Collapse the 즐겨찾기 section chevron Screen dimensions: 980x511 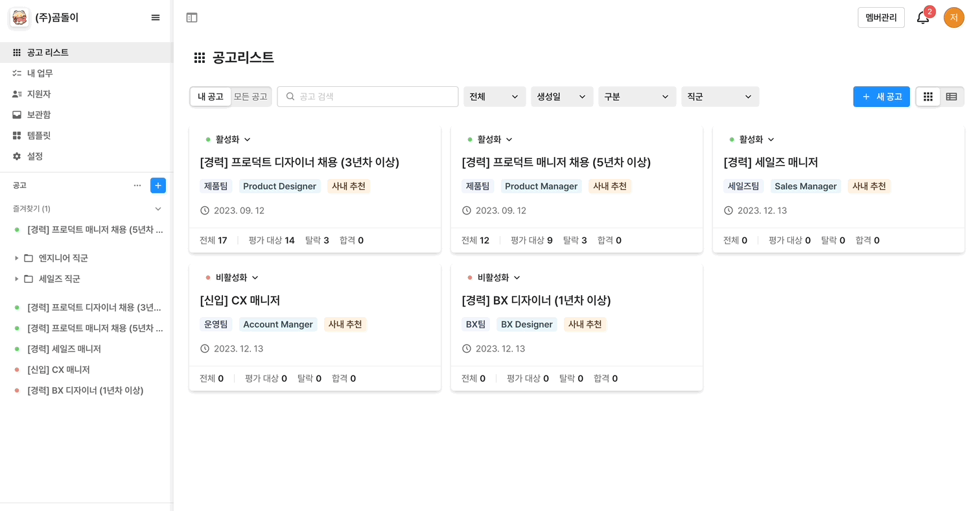(x=158, y=209)
